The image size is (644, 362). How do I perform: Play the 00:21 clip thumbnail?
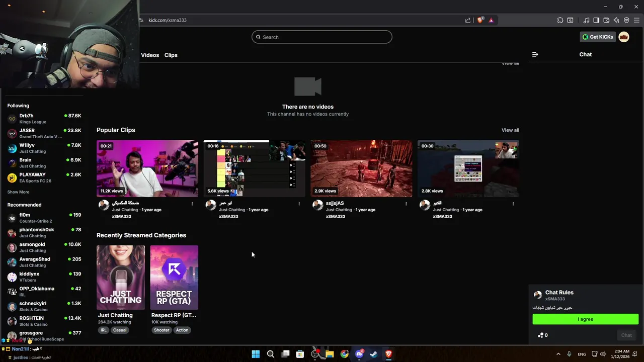tap(147, 168)
